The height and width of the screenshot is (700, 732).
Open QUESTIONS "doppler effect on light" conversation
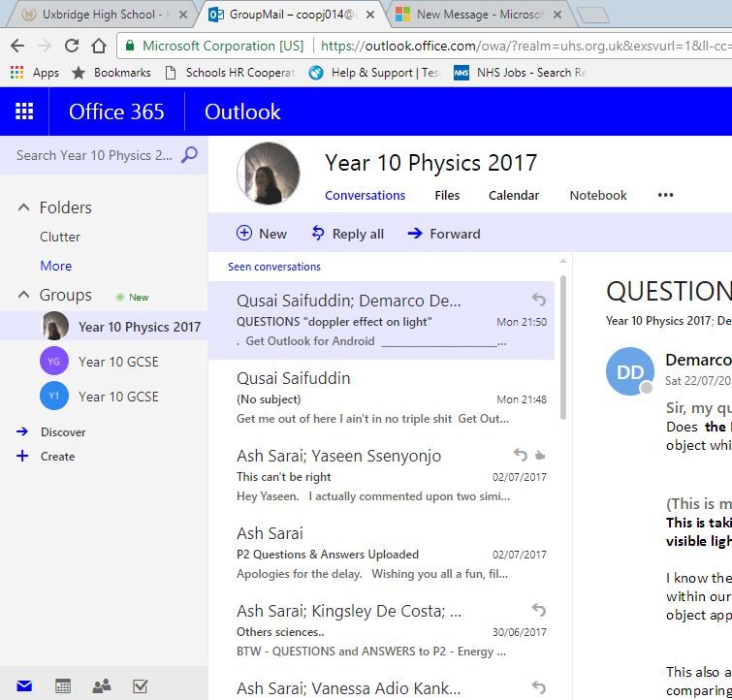[x=381, y=321]
